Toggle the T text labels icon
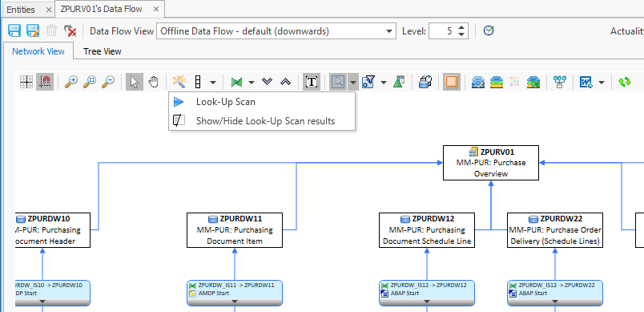Screen dimensions: 644x312 click(x=312, y=83)
